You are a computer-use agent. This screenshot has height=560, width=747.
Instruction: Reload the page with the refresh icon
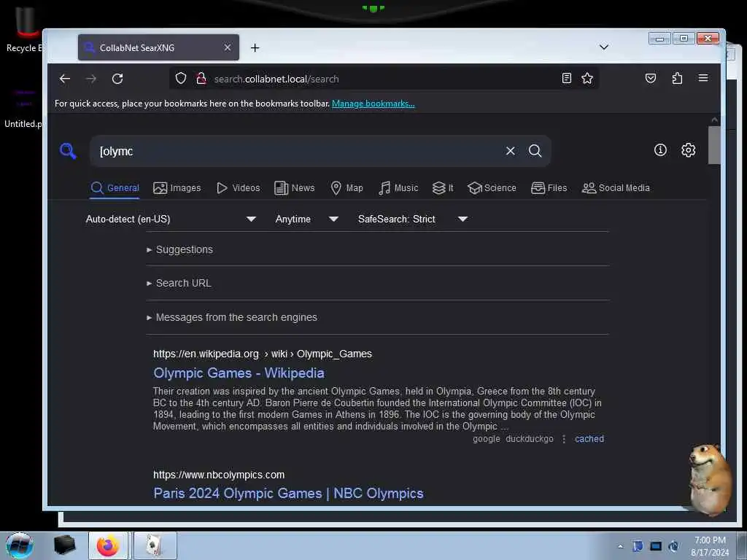pos(117,79)
